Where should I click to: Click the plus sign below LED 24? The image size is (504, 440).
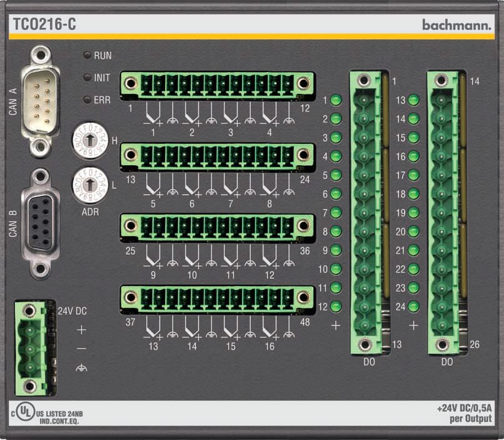coord(413,325)
